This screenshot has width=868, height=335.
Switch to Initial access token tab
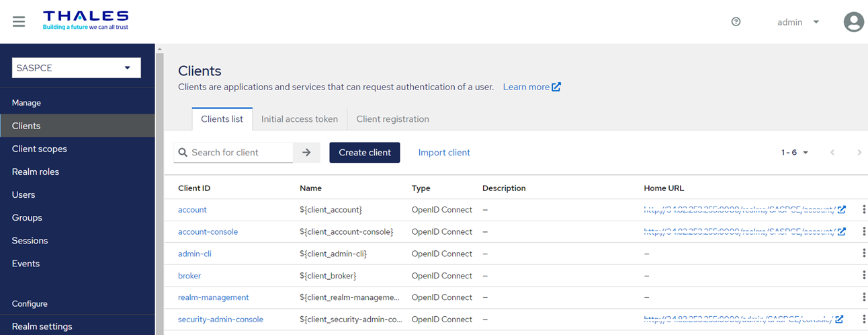[x=300, y=119]
